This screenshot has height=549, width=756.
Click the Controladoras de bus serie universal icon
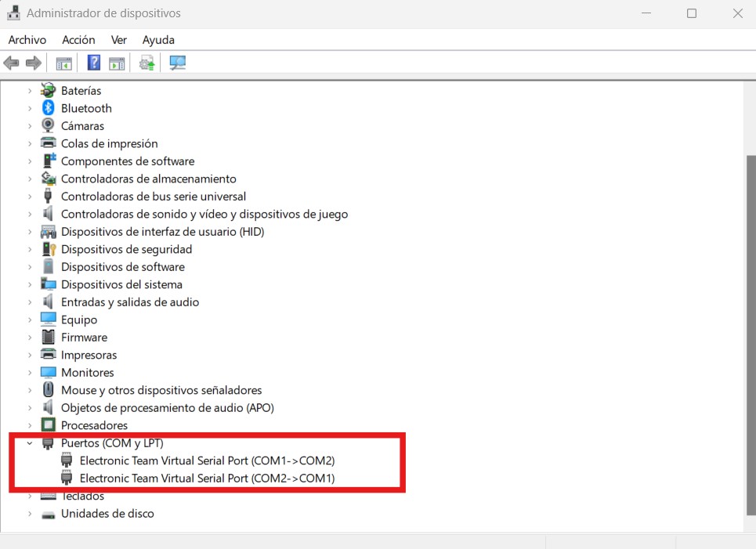pos(48,196)
